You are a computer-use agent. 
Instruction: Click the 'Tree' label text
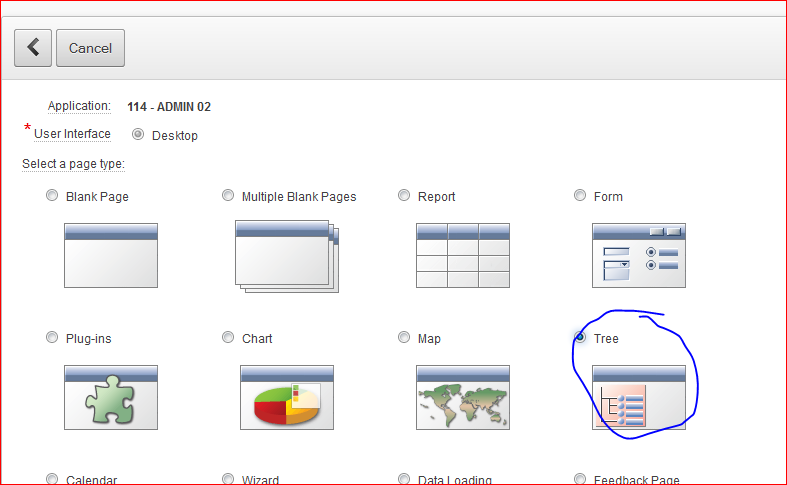(606, 339)
